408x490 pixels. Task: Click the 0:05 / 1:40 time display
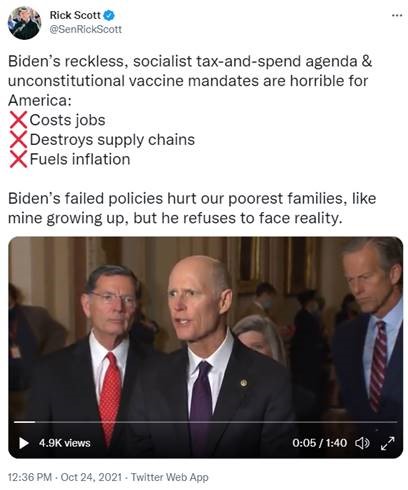coord(319,443)
